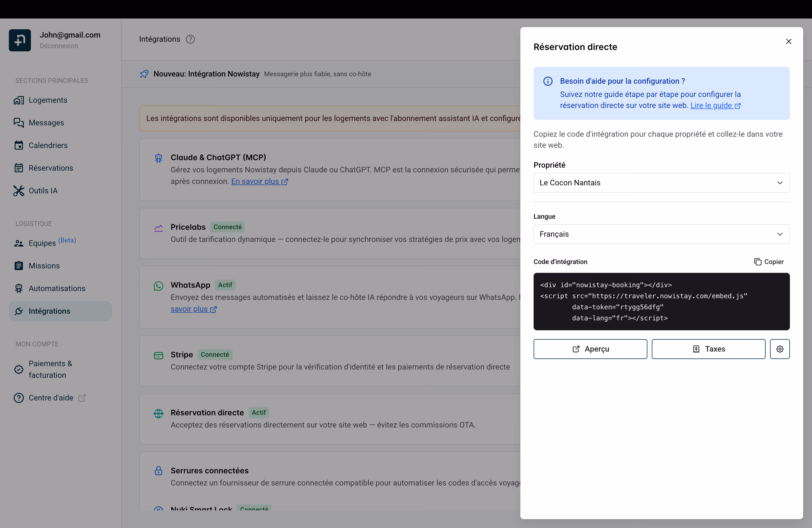The image size is (812, 528).
Task: Click the Aperçu preview button
Action: [590, 349]
